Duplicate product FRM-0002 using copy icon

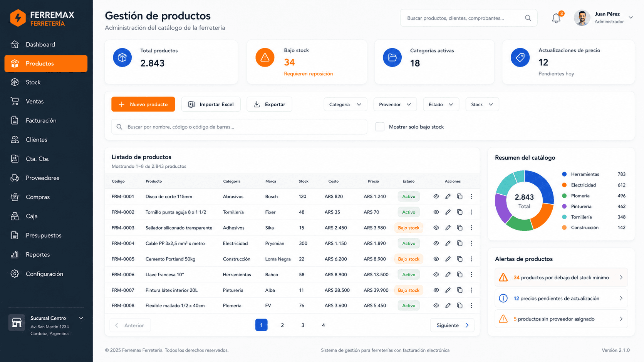pyautogui.click(x=460, y=212)
